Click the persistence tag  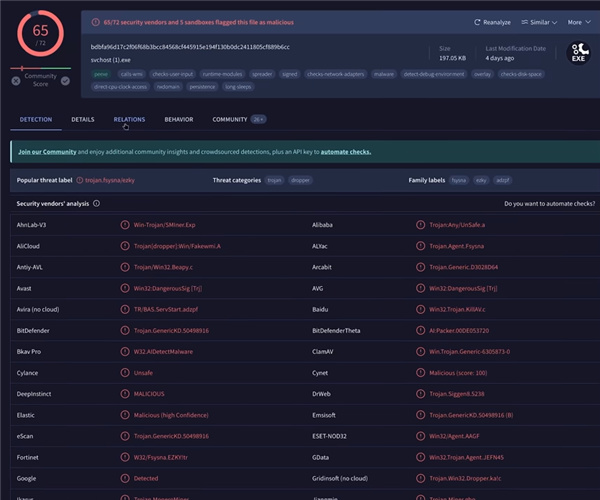(202, 87)
